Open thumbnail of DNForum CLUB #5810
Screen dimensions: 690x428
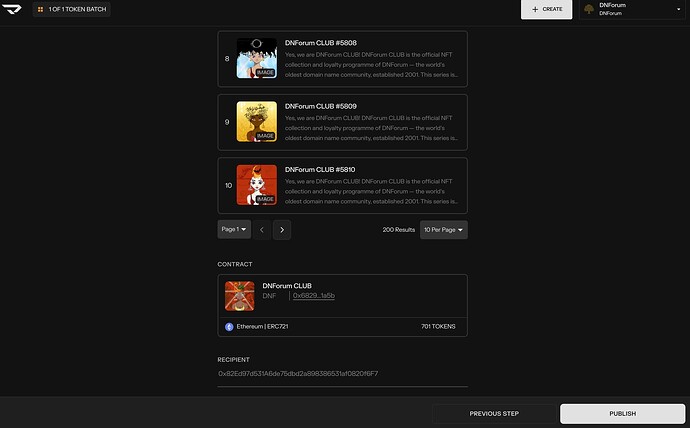pyautogui.click(x=257, y=185)
